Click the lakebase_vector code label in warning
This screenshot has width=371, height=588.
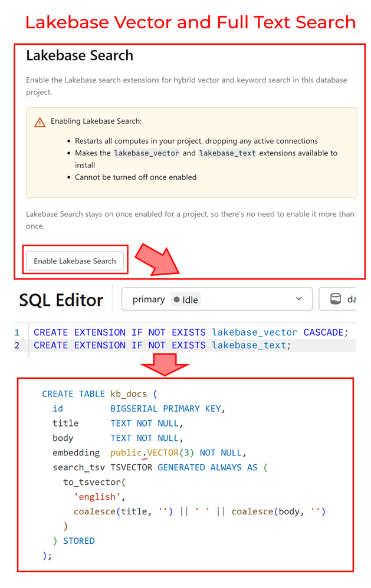[147, 153]
